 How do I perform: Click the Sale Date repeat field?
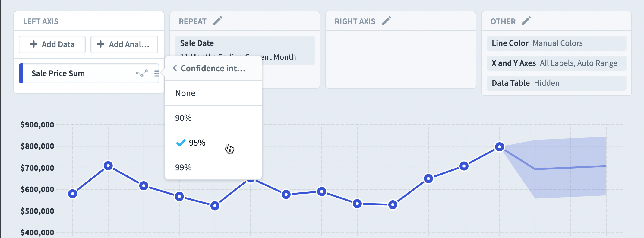(245, 50)
